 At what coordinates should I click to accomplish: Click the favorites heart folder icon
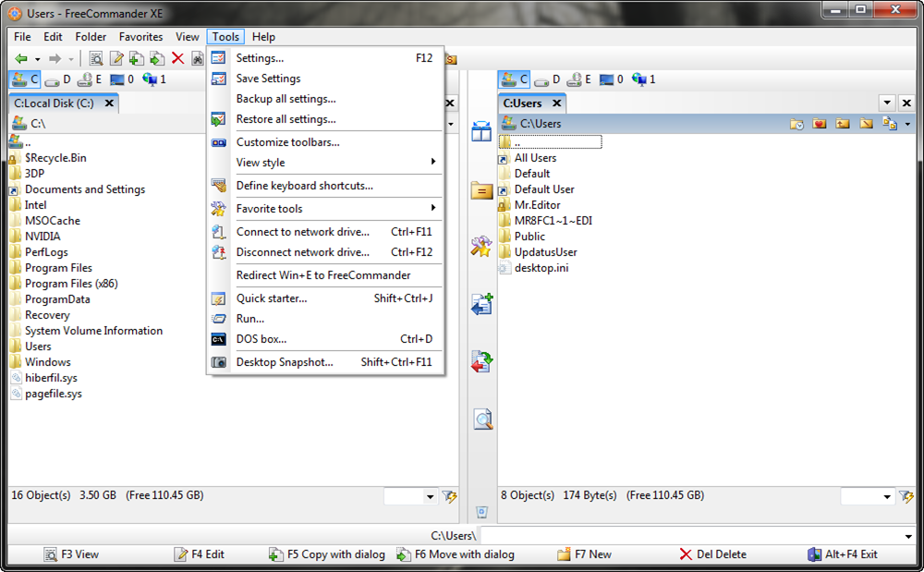pyautogui.click(x=819, y=124)
